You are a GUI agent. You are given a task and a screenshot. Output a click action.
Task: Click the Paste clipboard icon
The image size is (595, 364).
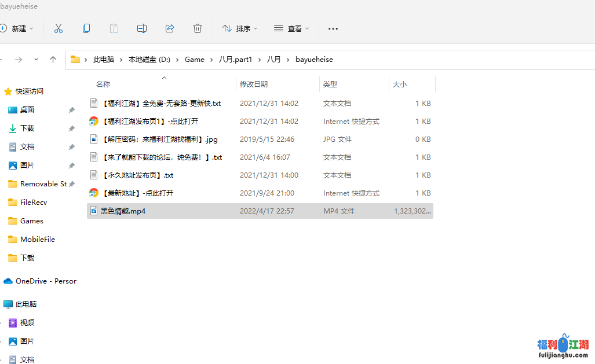point(114,28)
